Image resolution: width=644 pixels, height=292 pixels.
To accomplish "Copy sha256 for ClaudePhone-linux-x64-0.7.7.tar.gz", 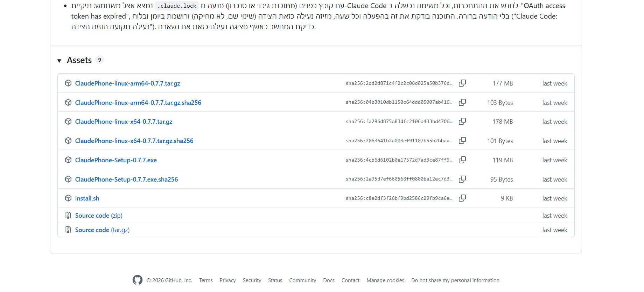I will click(x=462, y=121).
